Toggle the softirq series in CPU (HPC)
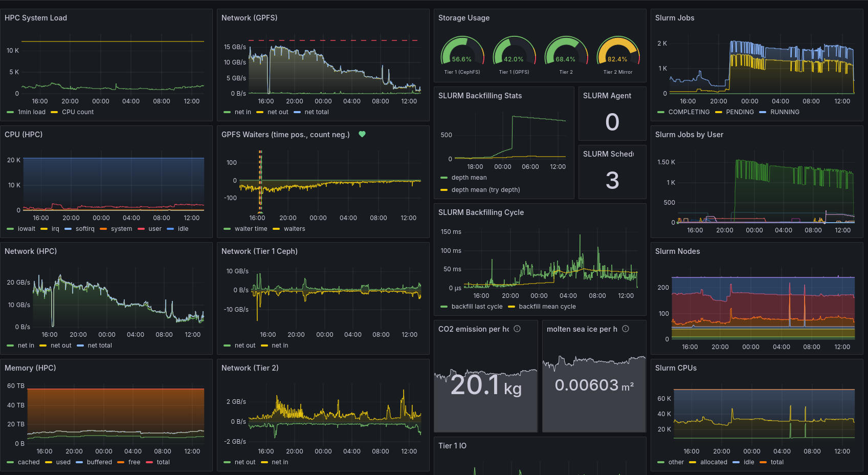The image size is (868, 475). point(85,229)
